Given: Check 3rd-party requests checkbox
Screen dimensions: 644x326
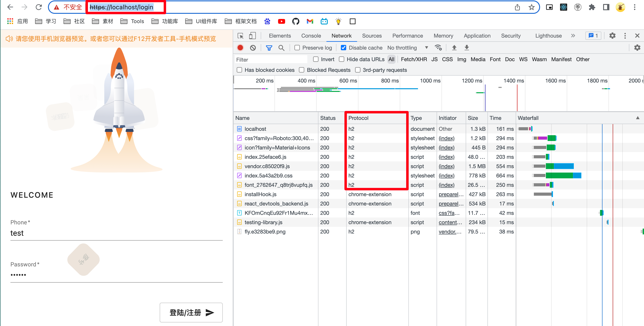Looking at the screenshot, I should [358, 70].
